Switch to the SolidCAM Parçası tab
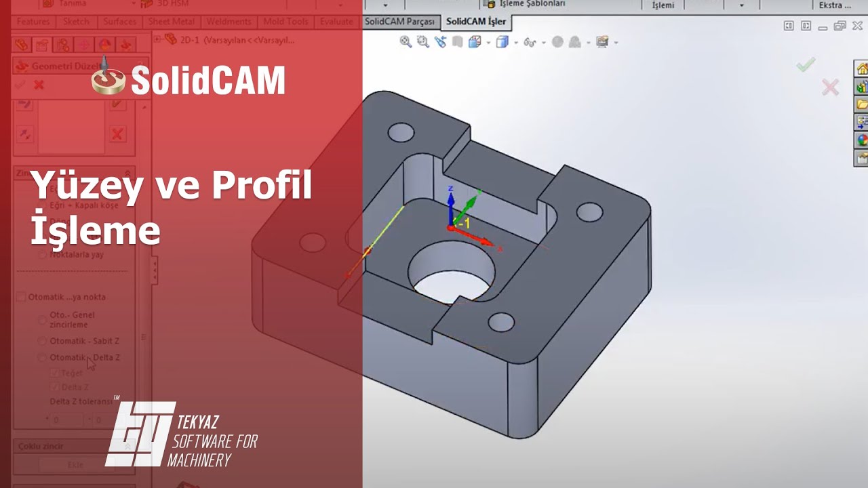868x488 pixels. [399, 22]
